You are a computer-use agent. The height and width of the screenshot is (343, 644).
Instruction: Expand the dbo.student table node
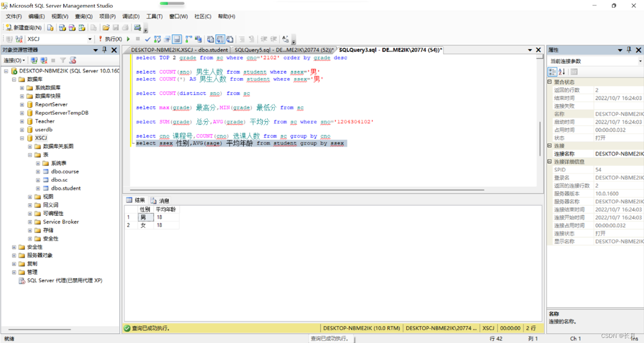pyautogui.click(x=38, y=188)
